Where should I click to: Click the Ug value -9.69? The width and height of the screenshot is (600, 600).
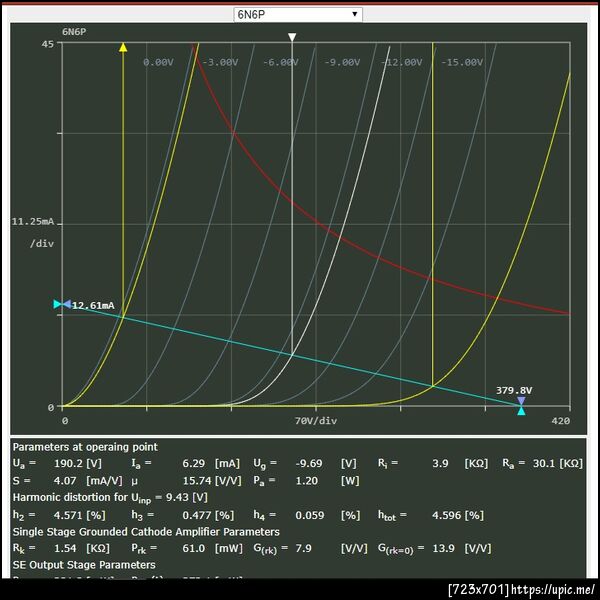click(x=309, y=463)
